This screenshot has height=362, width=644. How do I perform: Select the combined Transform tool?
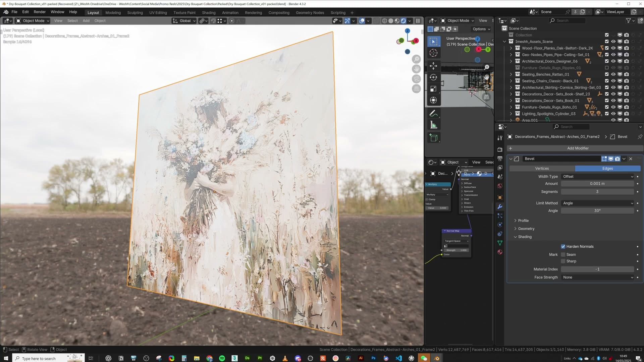tap(433, 100)
